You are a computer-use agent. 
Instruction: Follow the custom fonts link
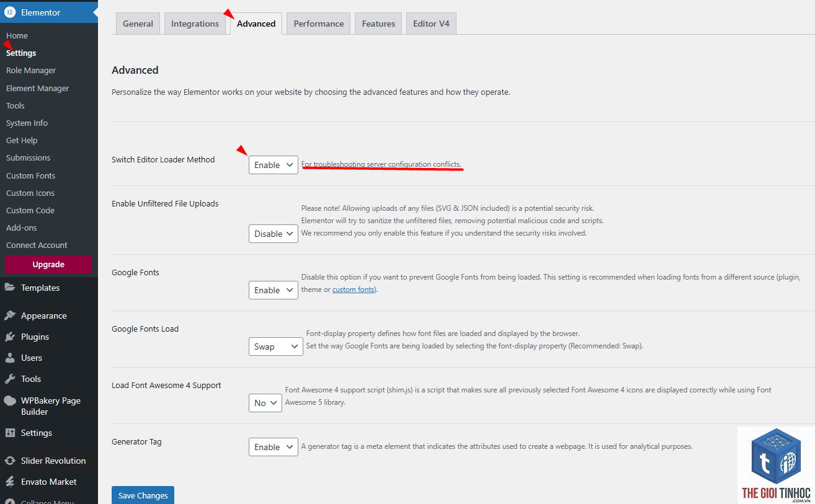[354, 290]
